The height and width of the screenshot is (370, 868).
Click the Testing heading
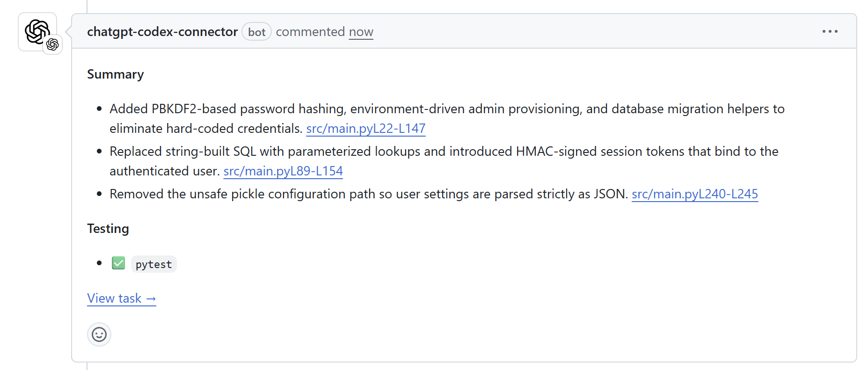[108, 229]
